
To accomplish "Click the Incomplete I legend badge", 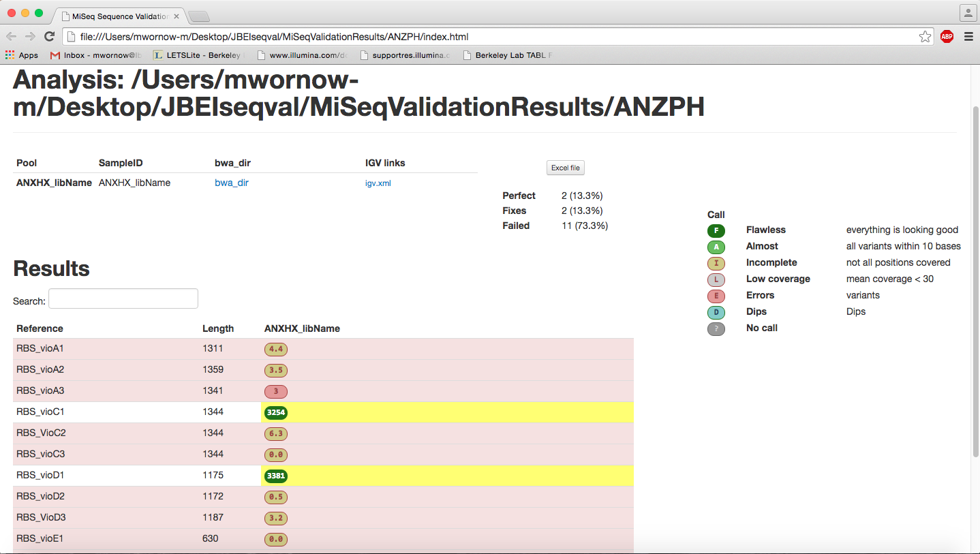I will tap(716, 263).
